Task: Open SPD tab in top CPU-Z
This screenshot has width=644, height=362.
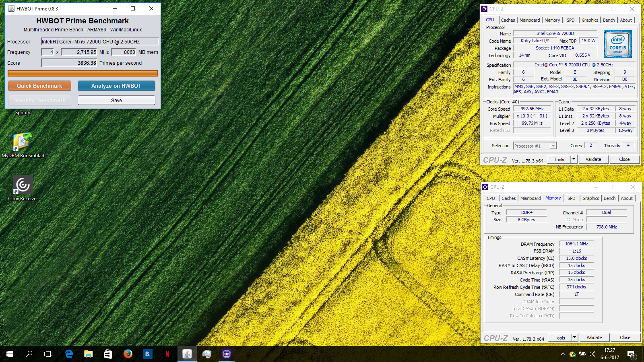Action: [x=571, y=20]
